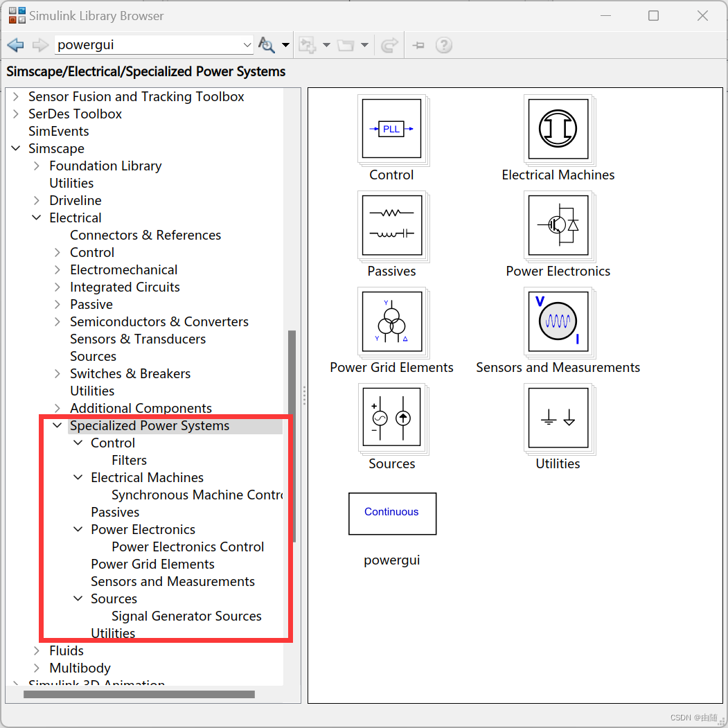Click the refresh library browser icon
Screen dimensions: 728x728
[x=389, y=45]
